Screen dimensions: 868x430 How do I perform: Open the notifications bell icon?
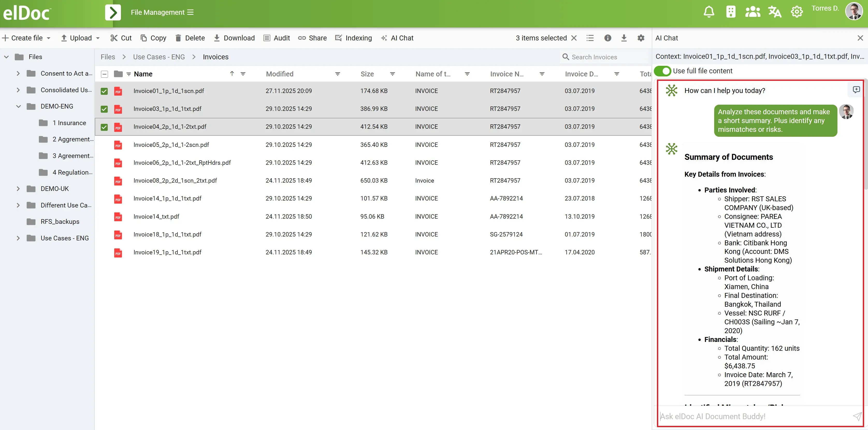click(709, 12)
